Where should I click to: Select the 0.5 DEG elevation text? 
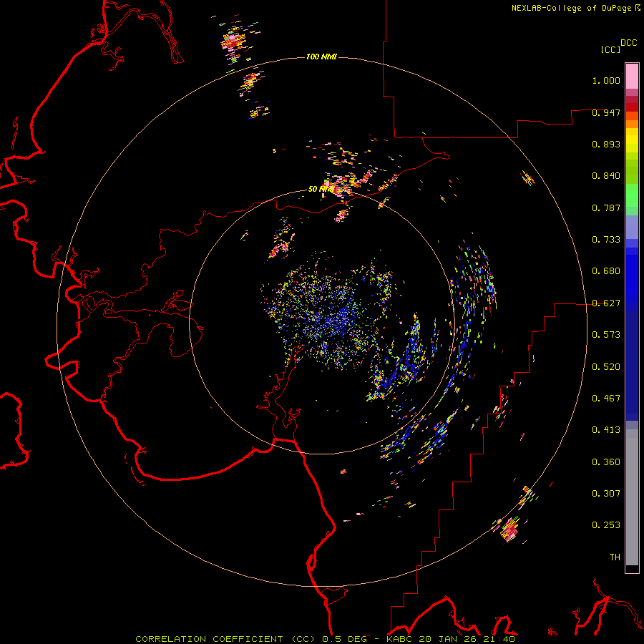345,639
